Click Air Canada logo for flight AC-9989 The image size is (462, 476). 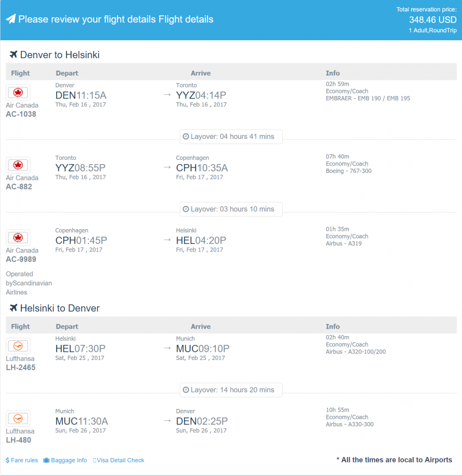pyautogui.click(x=18, y=238)
